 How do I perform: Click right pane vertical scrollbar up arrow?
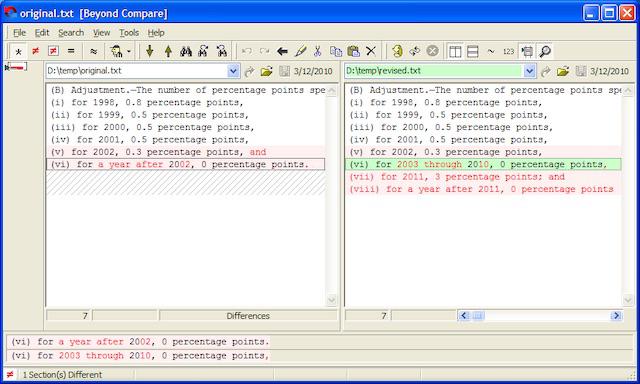pyautogui.click(x=628, y=90)
